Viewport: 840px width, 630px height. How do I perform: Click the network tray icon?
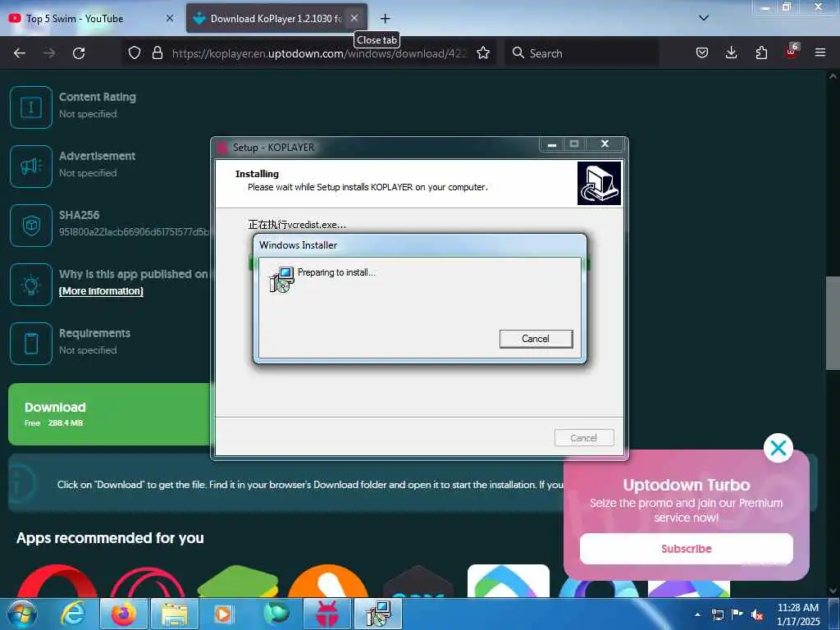(717, 614)
